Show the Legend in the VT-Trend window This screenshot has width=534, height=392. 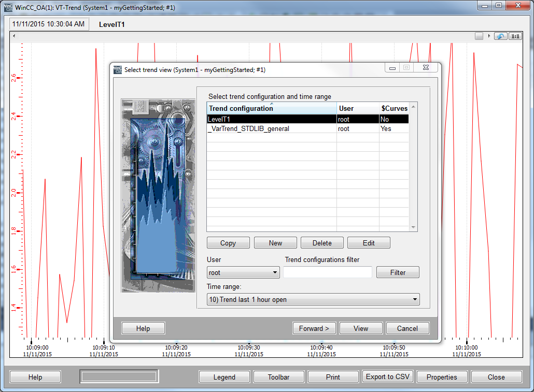tap(224, 376)
